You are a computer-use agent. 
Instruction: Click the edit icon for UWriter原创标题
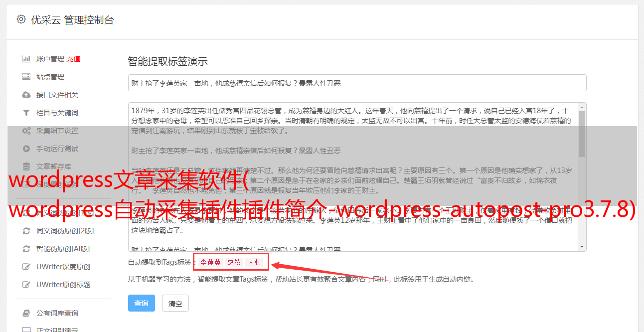pyautogui.click(x=26, y=285)
